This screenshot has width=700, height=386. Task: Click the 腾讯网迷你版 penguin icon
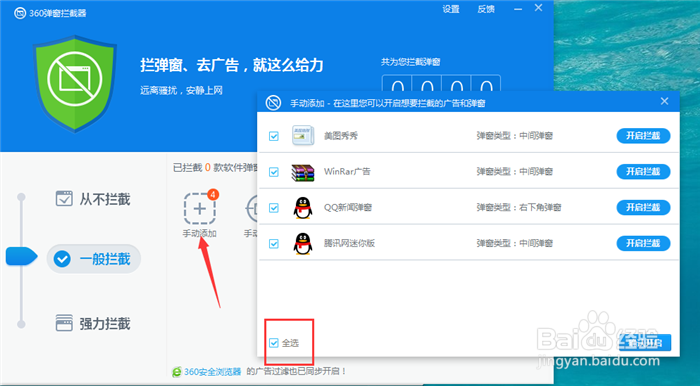click(x=303, y=244)
